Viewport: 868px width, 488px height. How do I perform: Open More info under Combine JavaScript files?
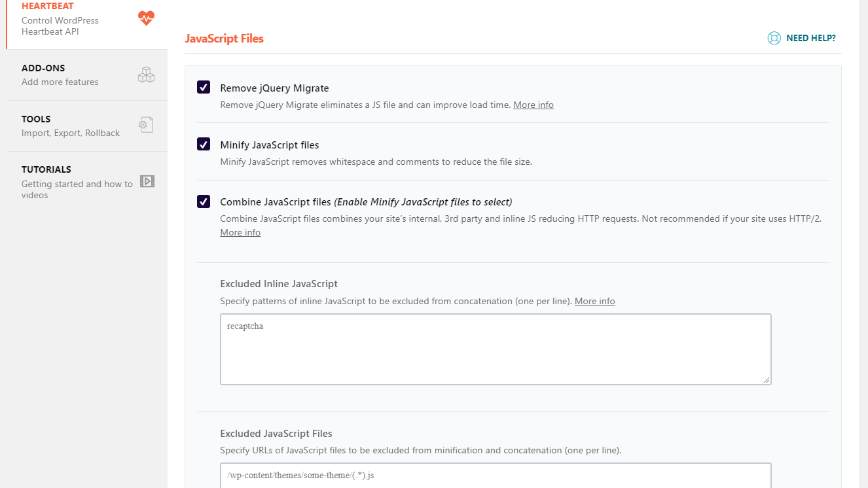(x=240, y=232)
